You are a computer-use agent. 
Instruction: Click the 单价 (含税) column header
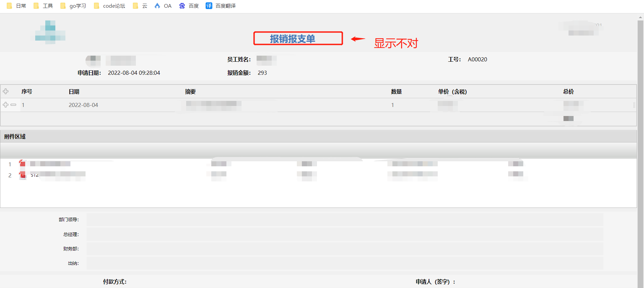(x=452, y=92)
